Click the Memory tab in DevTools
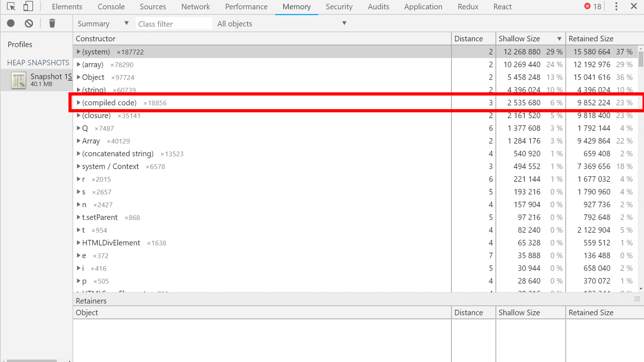Viewport: 644px width, 362px height. click(x=297, y=7)
